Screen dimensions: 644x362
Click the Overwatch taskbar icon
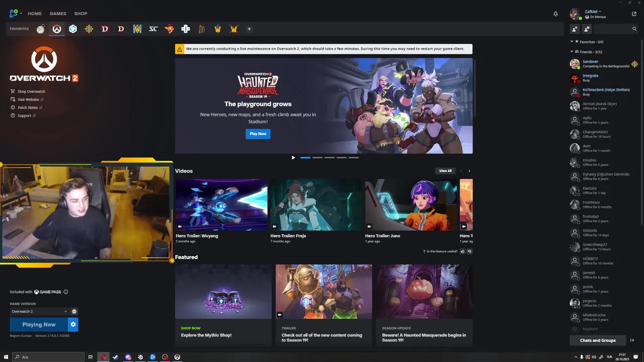177,357
